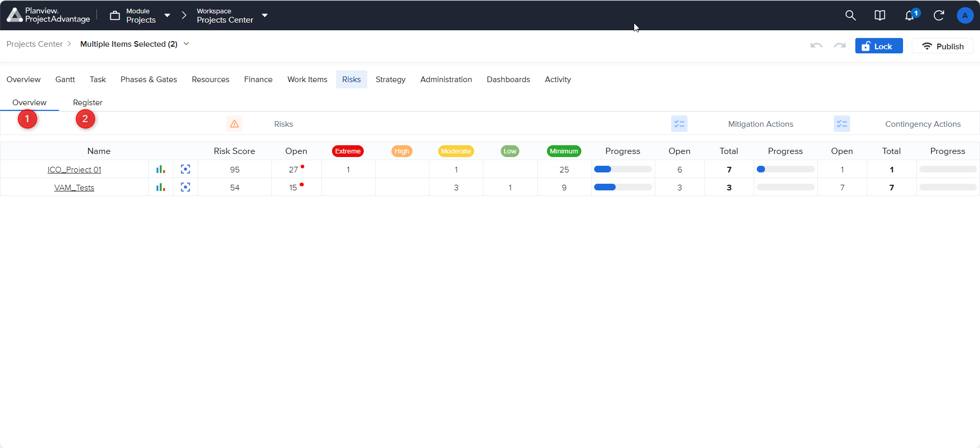
Task: Open the book documentation icon
Action: tap(879, 15)
